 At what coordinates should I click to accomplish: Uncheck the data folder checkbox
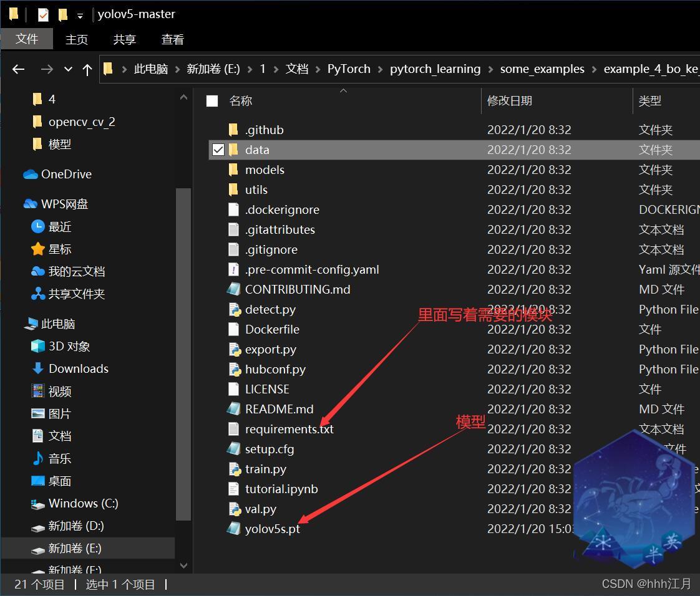[x=218, y=150]
